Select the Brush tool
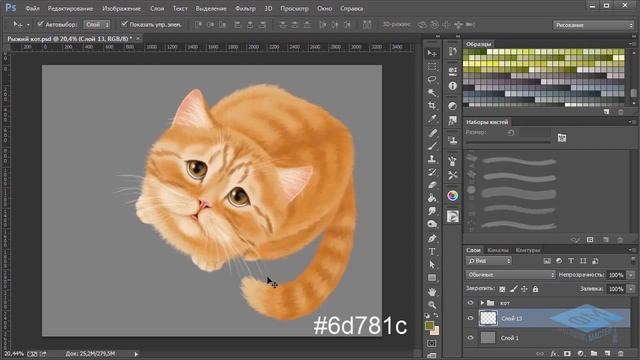The width and height of the screenshot is (640, 360). [431, 146]
